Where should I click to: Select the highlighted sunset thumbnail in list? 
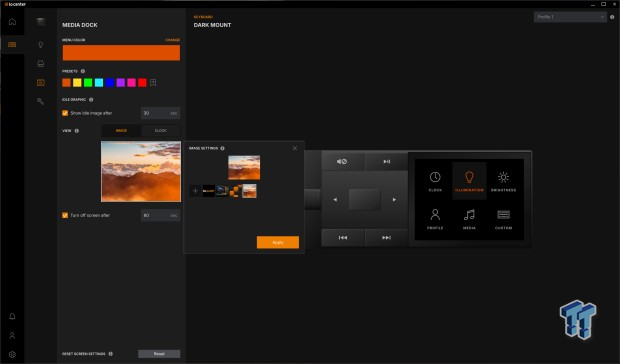[249, 191]
